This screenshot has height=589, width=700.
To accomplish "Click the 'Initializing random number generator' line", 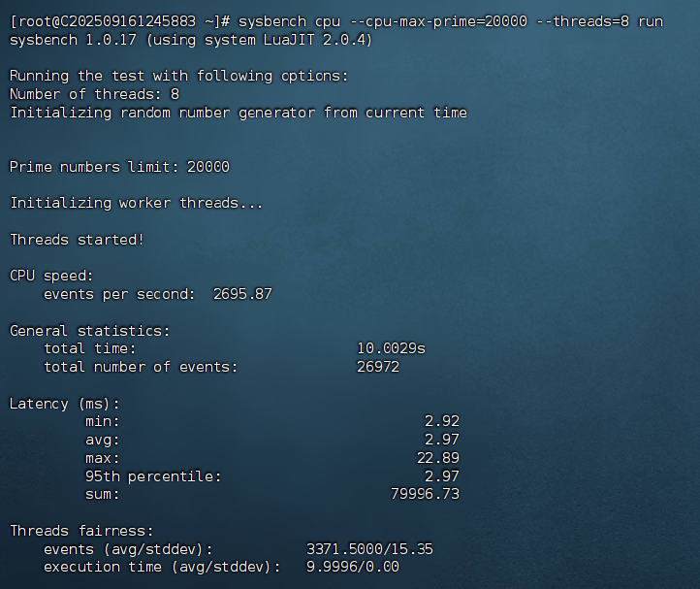I will click(x=238, y=113).
